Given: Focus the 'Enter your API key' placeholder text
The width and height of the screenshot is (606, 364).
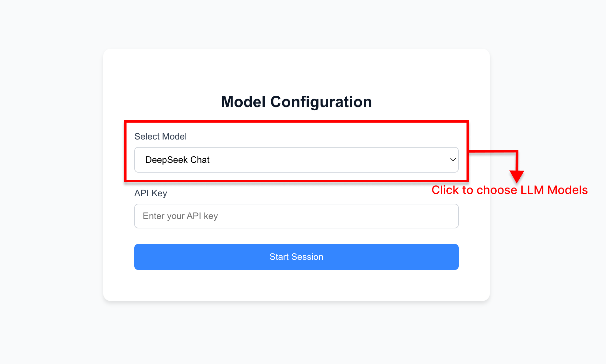Looking at the screenshot, I should (180, 216).
